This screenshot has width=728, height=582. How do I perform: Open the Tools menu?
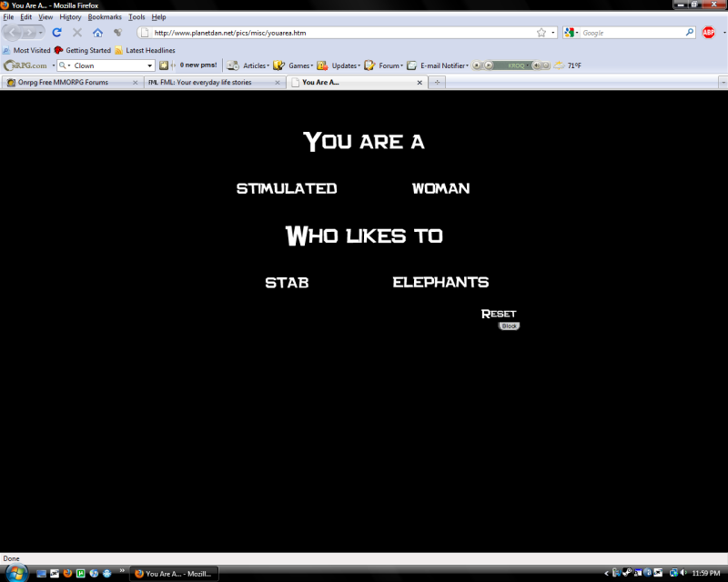(136, 17)
